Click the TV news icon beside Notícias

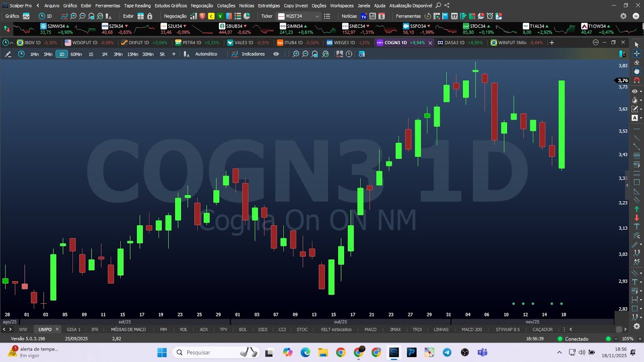point(364,16)
